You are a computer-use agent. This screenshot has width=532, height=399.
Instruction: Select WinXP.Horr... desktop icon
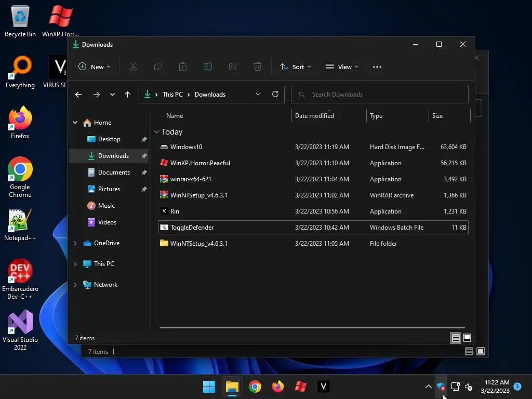pyautogui.click(x=60, y=21)
